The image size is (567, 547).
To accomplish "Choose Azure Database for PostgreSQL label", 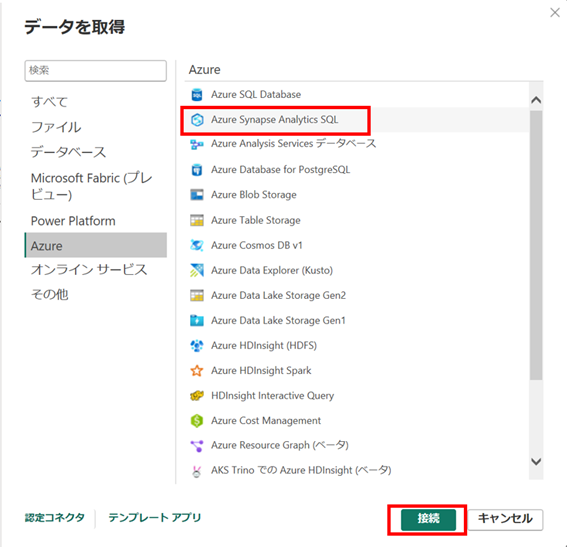I will pyautogui.click(x=280, y=170).
